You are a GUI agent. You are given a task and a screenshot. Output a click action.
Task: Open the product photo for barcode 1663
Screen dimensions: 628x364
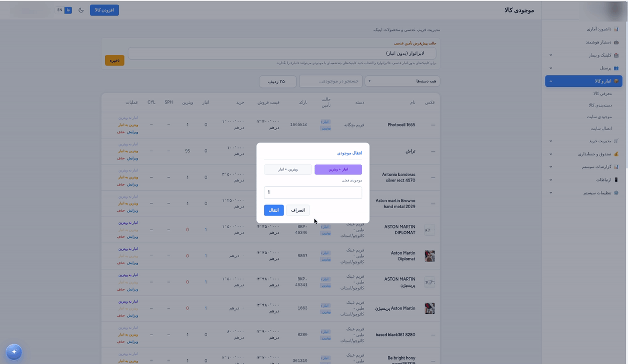(x=430, y=309)
